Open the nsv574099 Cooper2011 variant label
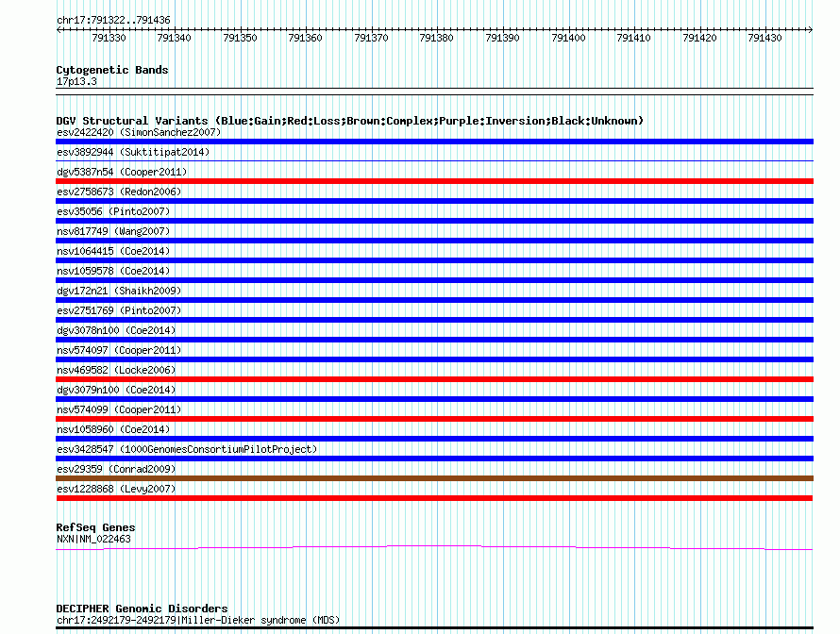The height and width of the screenshot is (634, 840). [119, 409]
